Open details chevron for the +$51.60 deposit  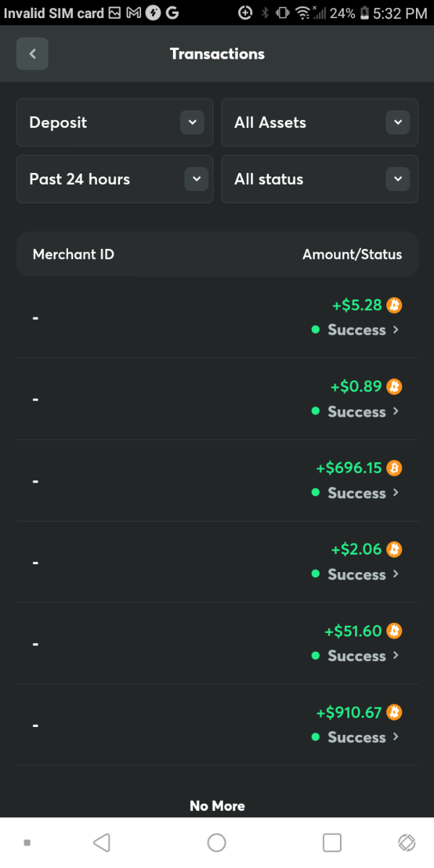(396, 656)
